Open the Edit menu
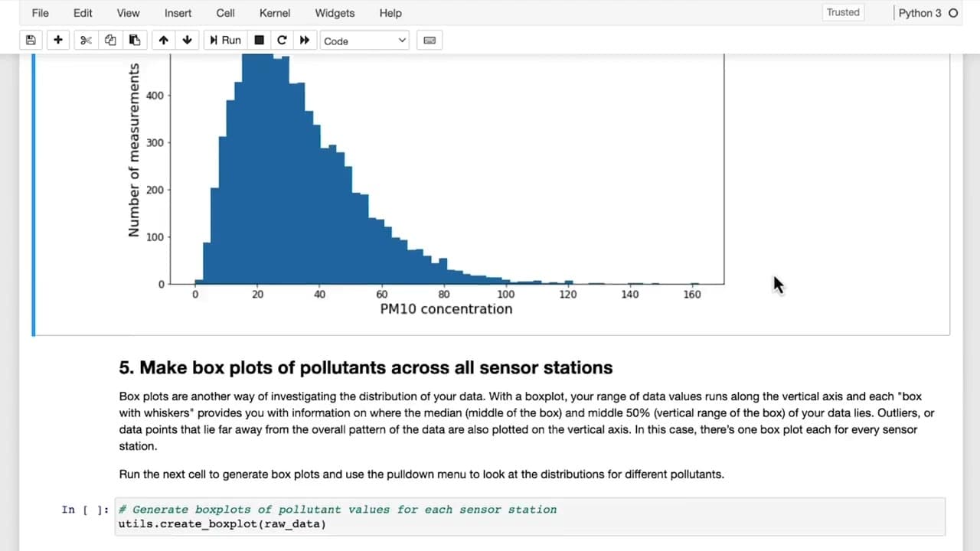The height and width of the screenshot is (551, 980). [x=83, y=13]
